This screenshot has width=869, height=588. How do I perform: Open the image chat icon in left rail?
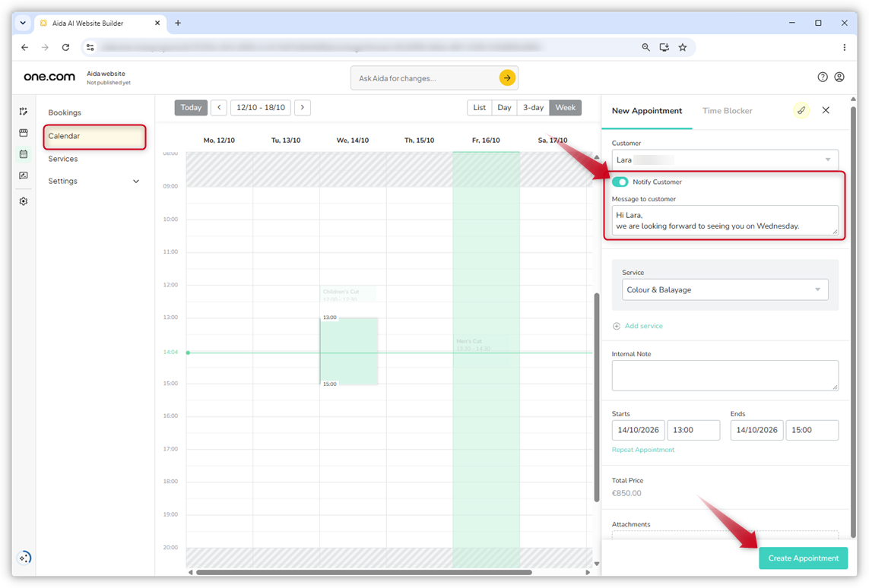click(x=24, y=175)
